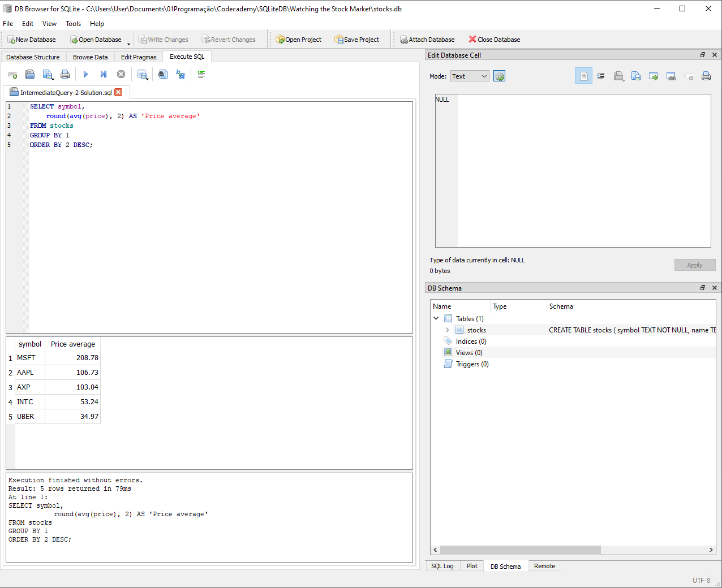Click the find and replace icon

pos(180,74)
